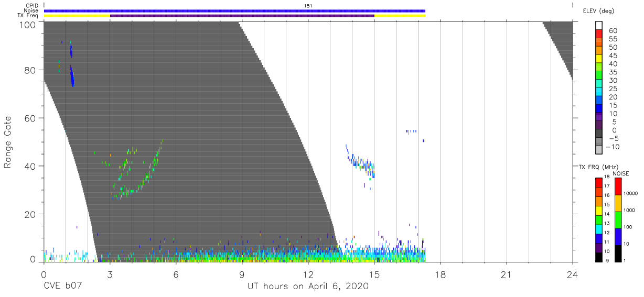Select the "Noise" row label at top left
The height and width of the screenshot is (297, 644).
coord(31,10)
